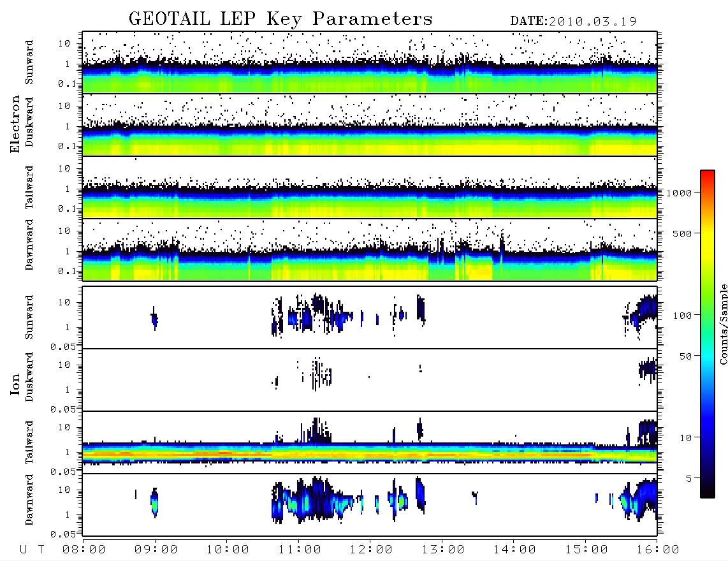
Task: Click the "GEOTAIL LEP Key Parameters" title
Action: [280, 18]
